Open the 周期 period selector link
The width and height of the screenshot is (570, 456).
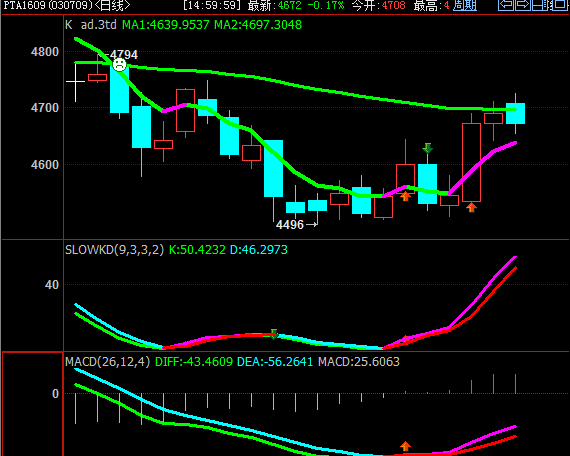click(465, 5)
